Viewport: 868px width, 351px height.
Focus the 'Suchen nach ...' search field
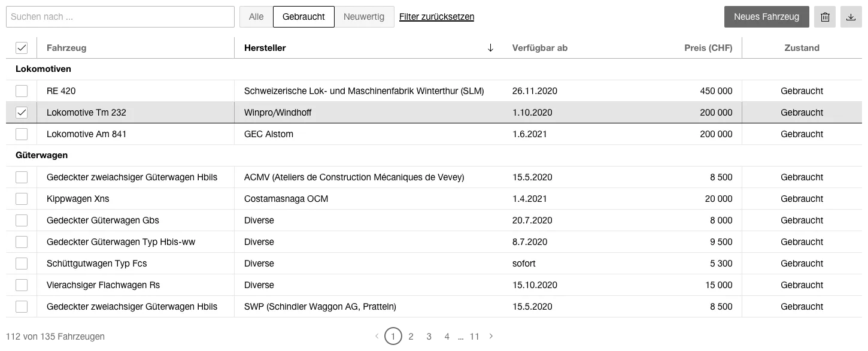(120, 17)
